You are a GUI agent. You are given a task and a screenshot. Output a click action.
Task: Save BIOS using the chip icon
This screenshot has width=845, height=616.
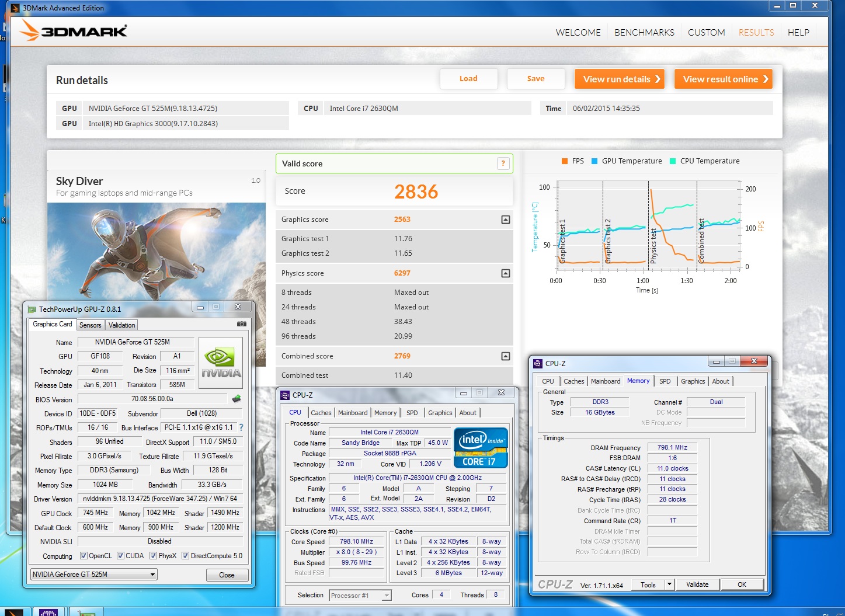click(x=237, y=399)
